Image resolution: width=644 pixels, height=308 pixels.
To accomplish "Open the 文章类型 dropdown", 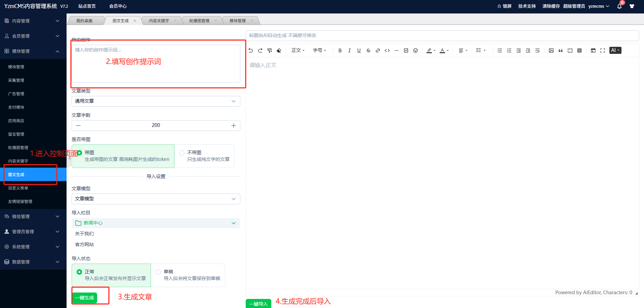I will (x=156, y=101).
